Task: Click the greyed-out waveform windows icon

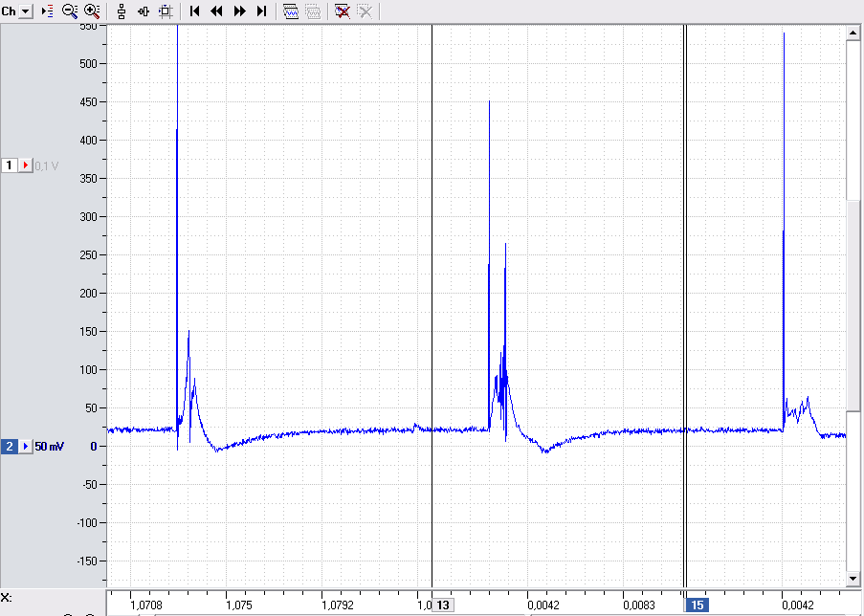Action: 313,11
